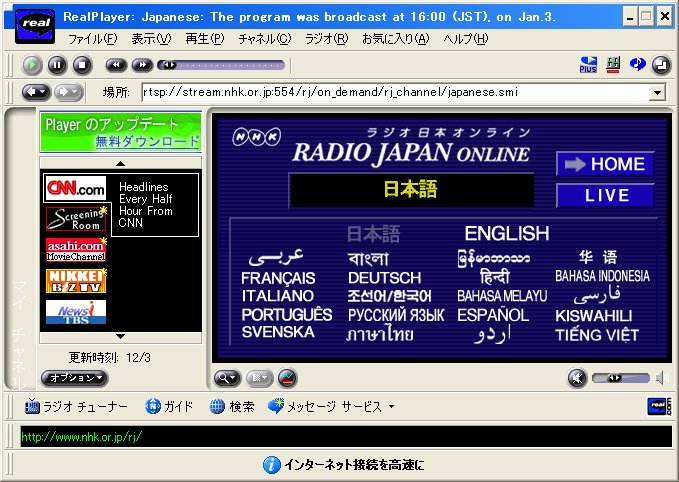Click the compact mode icon

coord(661,65)
